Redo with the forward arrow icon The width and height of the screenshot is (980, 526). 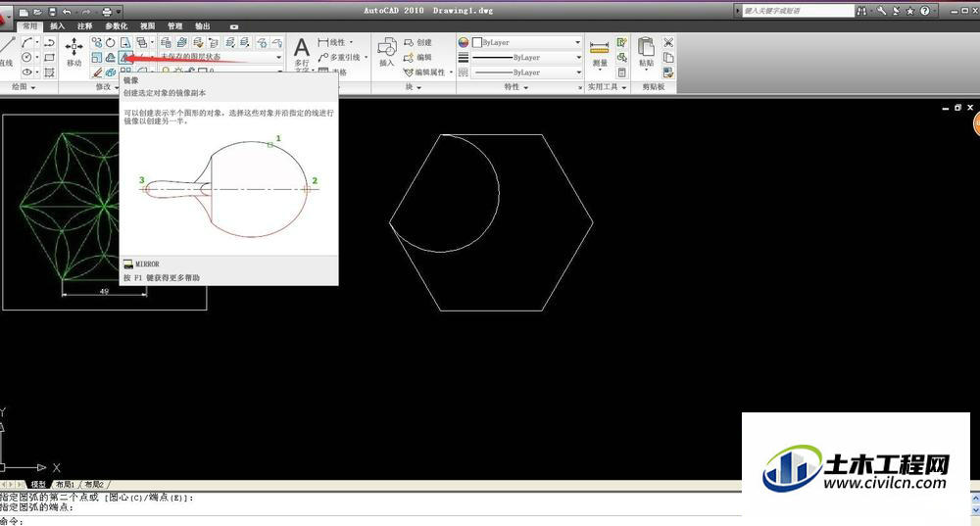(x=86, y=11)
